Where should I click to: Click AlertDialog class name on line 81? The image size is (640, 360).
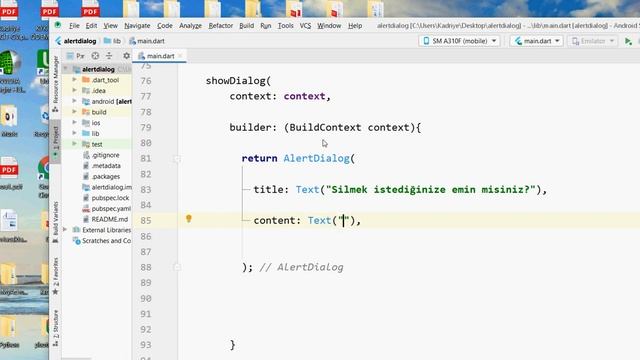(317, 158)
